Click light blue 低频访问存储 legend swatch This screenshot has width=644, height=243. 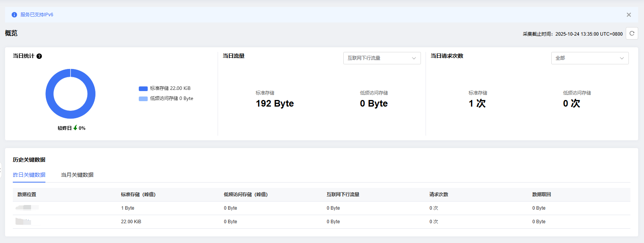coord(143,98)
